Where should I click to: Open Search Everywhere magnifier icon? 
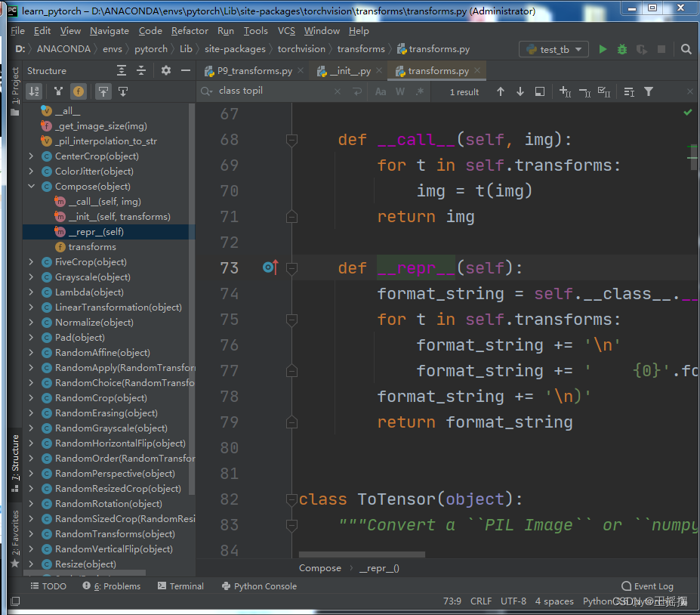(686, 49)
